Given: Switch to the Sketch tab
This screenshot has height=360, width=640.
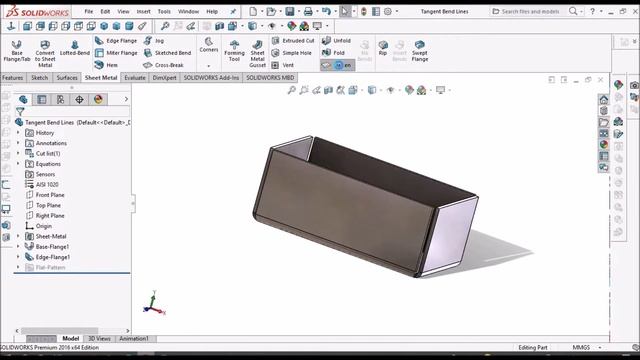Looking at the screenshot, I should pos(40,78).
